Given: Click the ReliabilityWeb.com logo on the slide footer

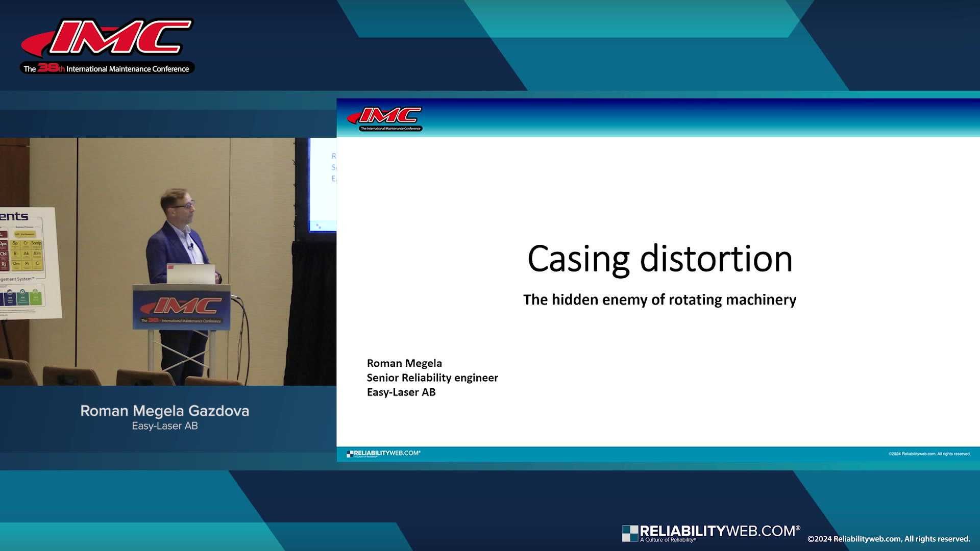Looking at the screenshot, I should [383, 453].
